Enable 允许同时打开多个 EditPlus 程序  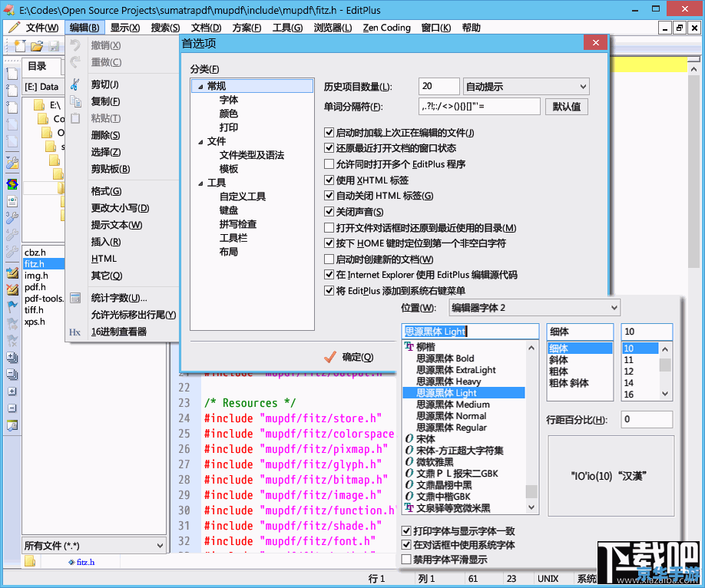[329, 164]
